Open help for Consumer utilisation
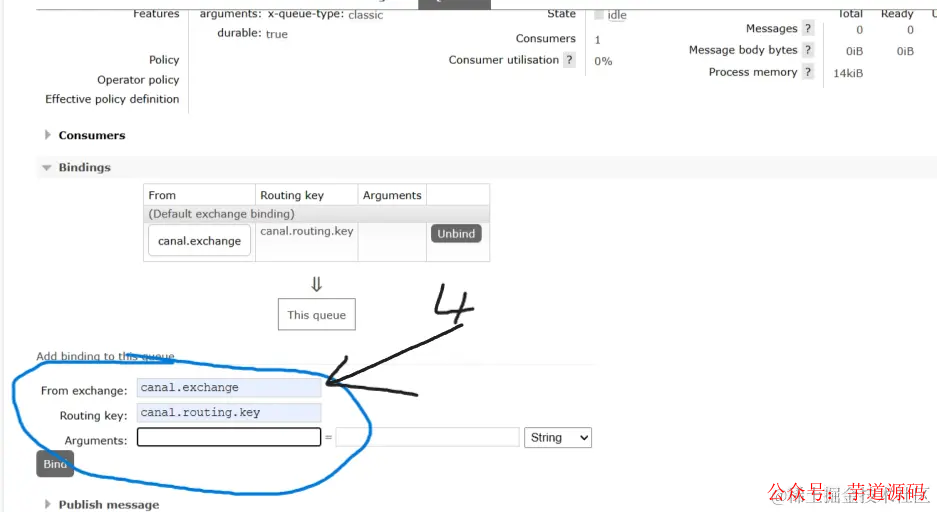 tap(569, 60)
